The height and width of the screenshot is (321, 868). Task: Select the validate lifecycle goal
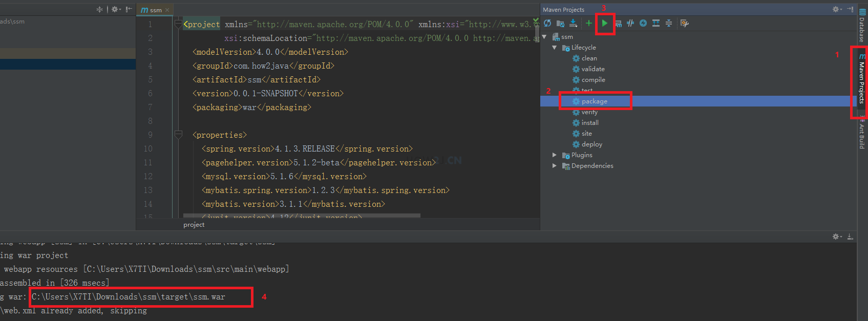click(x=593, y=69)
